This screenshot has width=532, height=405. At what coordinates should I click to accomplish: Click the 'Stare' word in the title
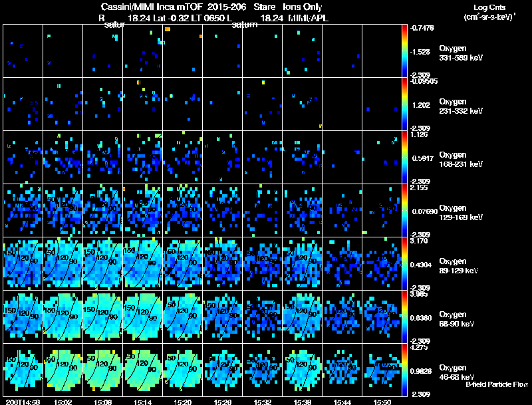[x=265, y=7]
